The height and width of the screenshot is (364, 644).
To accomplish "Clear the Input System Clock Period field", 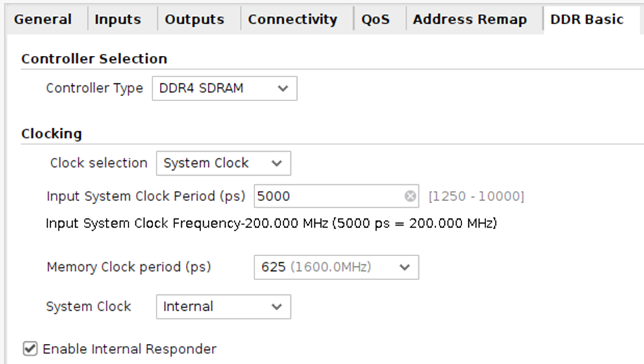I will coord(410,196).
